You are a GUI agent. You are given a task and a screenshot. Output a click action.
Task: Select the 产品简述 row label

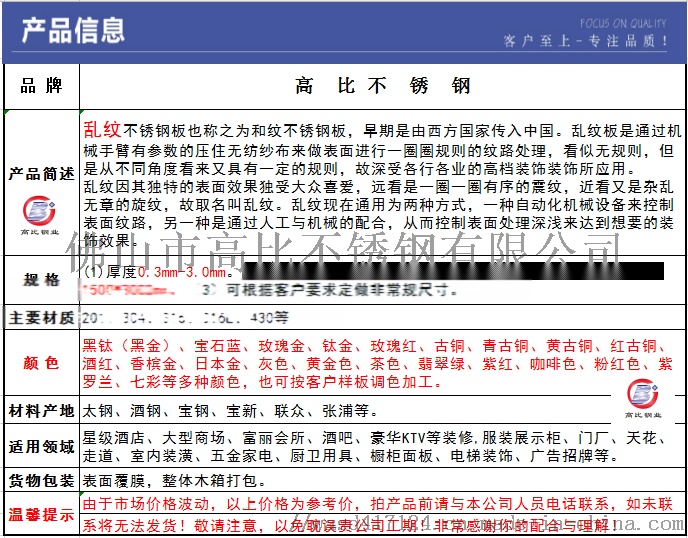click(41, 174)
